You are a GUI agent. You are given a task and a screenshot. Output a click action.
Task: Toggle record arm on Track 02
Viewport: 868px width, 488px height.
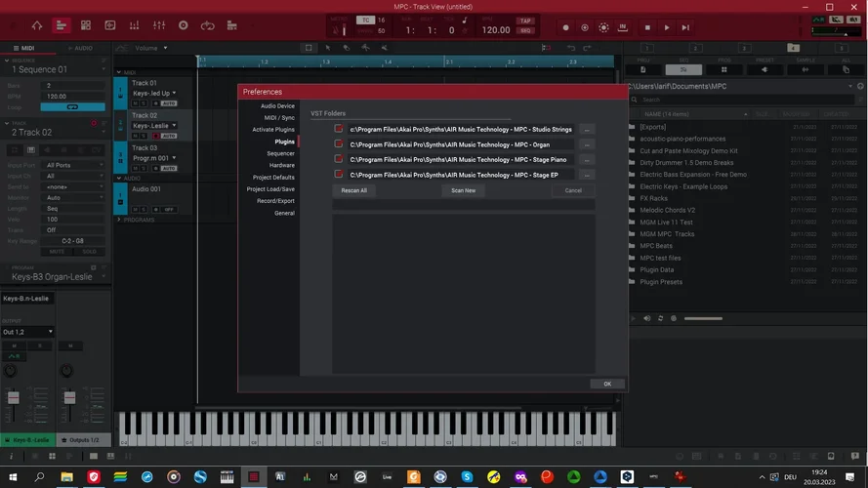[155, 136]
